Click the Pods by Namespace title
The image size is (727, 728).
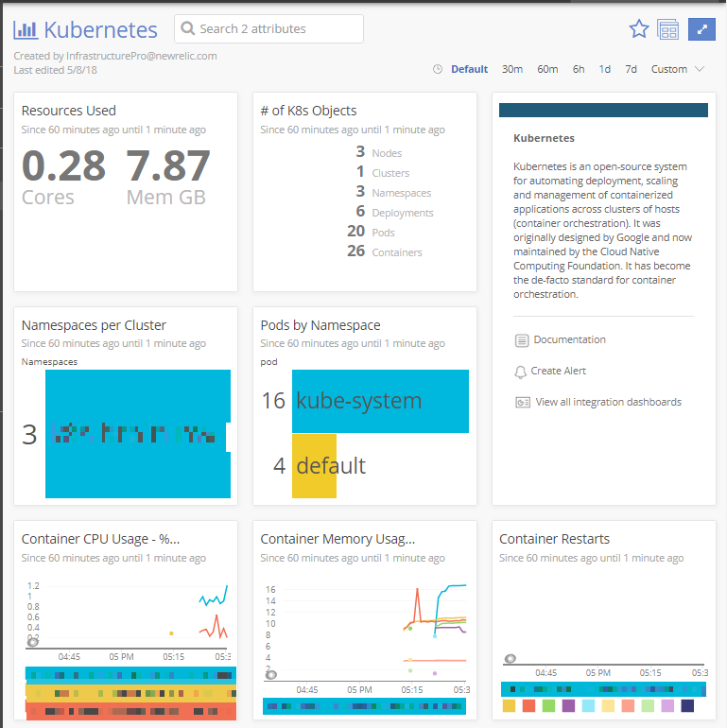coord(320,325)
